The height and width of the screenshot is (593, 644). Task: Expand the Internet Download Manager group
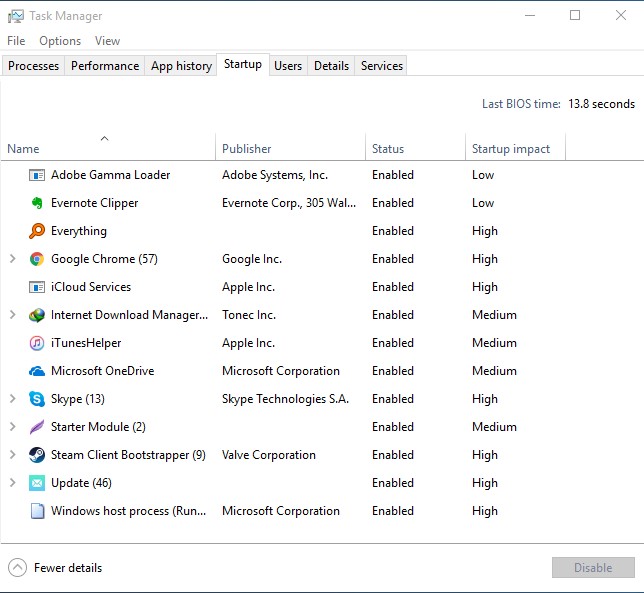[x=13, y=315]
